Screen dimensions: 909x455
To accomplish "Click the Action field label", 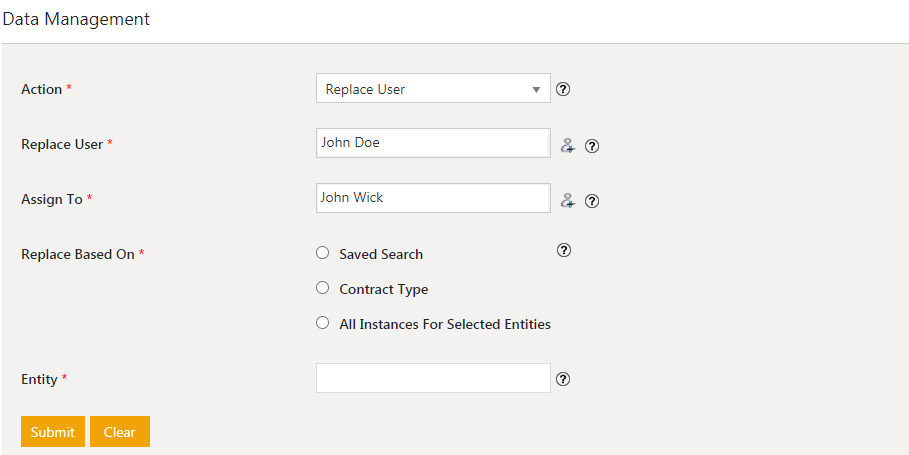I will point(42,89).
